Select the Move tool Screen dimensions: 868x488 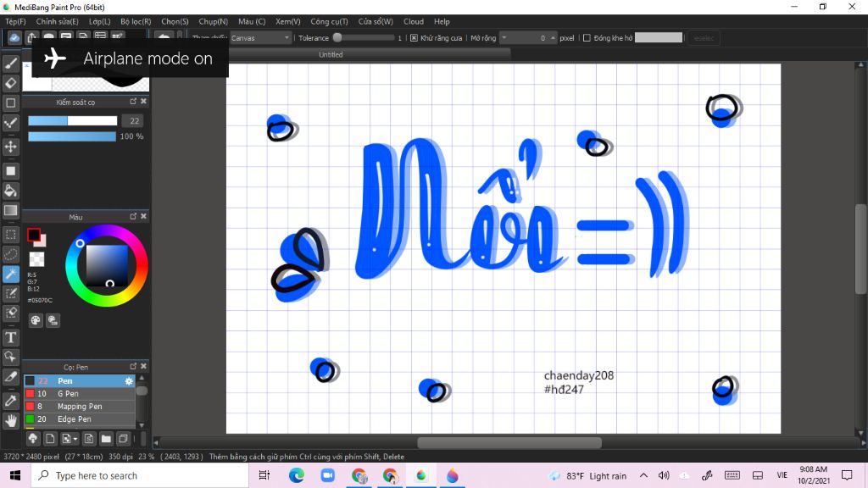10,147
